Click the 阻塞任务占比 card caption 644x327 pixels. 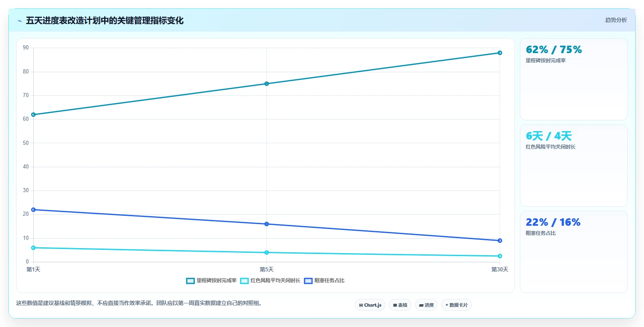click(x=541, y=233)
